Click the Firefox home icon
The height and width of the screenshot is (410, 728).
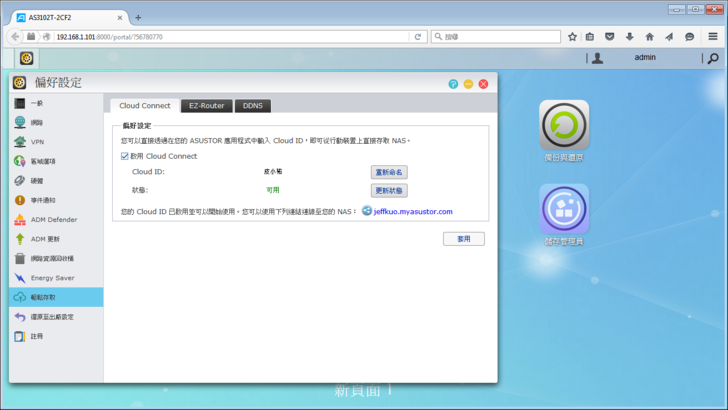tap(649, 36)
